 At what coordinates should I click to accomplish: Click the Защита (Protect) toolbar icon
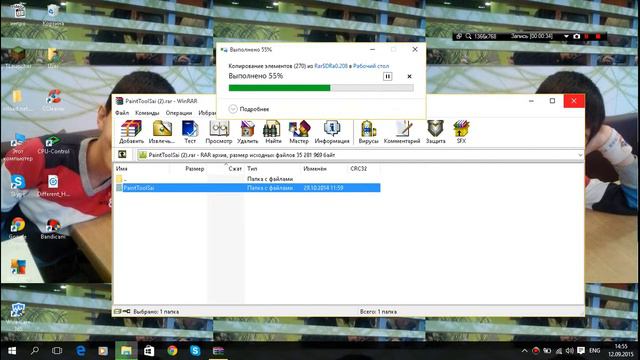tap(436, 132)
